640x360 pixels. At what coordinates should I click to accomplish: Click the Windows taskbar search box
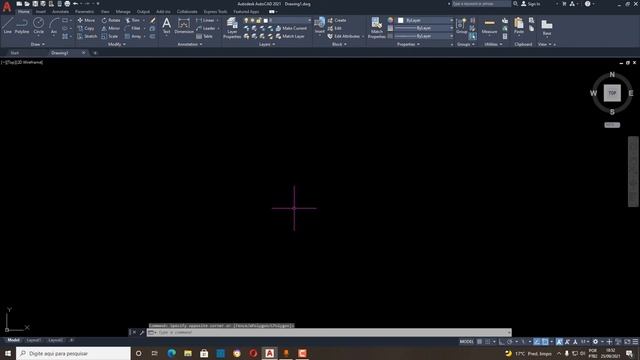(x=73, y=353)
